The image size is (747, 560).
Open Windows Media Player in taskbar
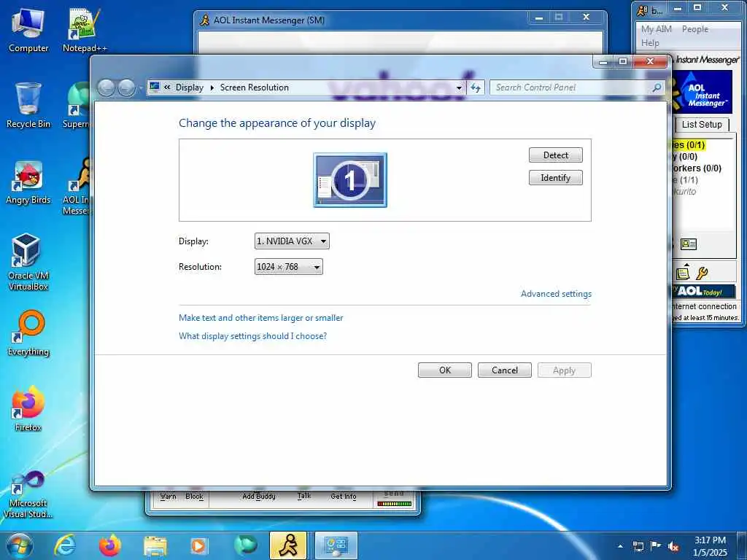click(199, 545)
